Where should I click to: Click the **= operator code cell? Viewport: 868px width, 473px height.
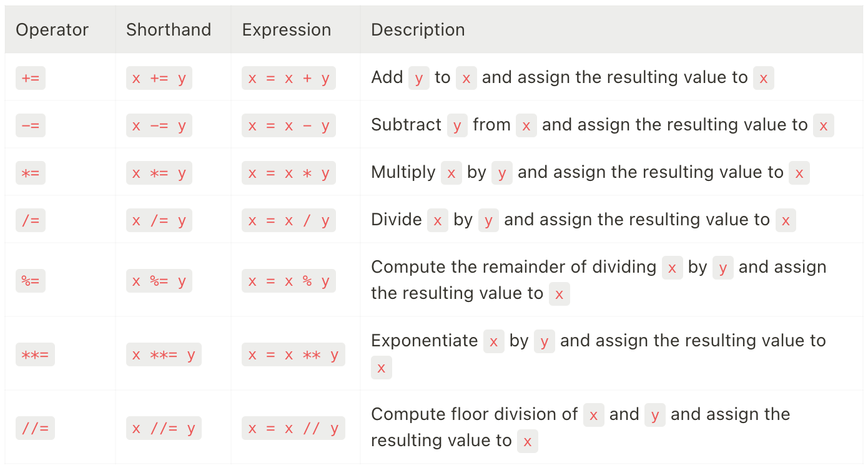35,354
